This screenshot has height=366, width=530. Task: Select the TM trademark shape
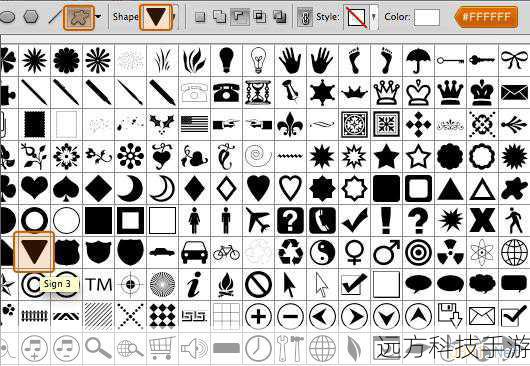pos(98,285)
